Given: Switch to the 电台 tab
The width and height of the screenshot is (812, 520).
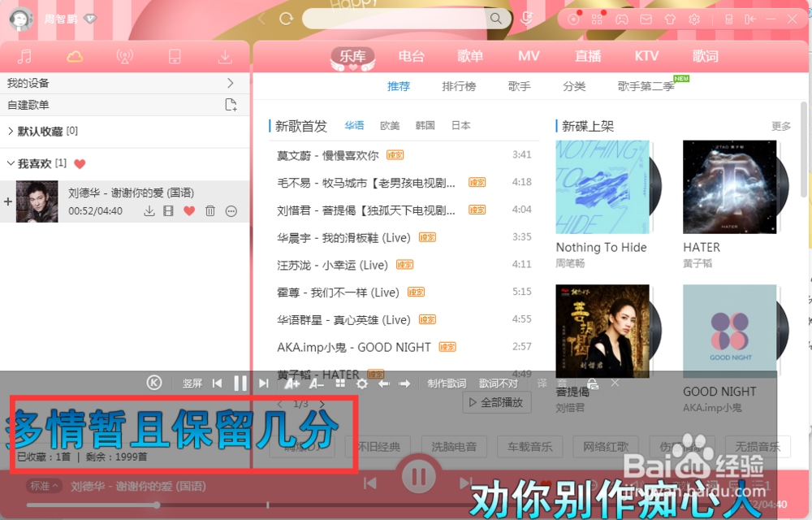Looking at the screenshot, I should [411, 56].
